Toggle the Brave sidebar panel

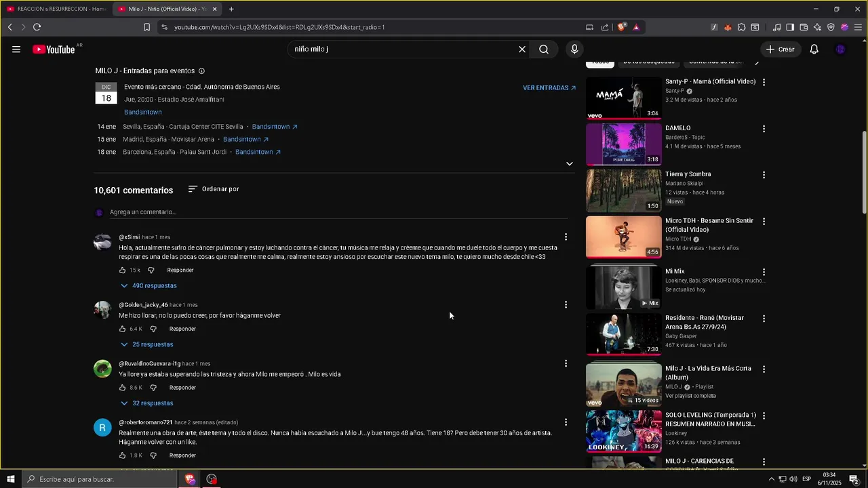[x=790, y=28]
